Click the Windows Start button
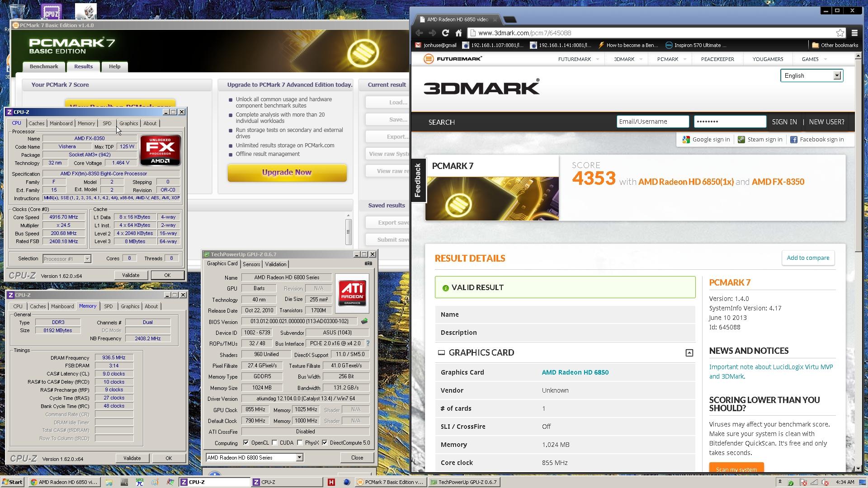 pos(12,482)
